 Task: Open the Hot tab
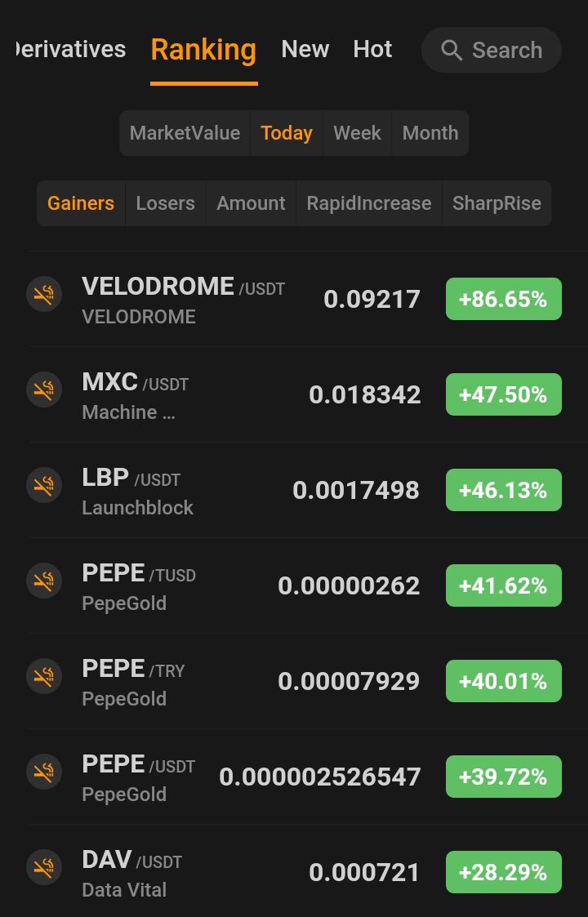(x=372, y=50)
